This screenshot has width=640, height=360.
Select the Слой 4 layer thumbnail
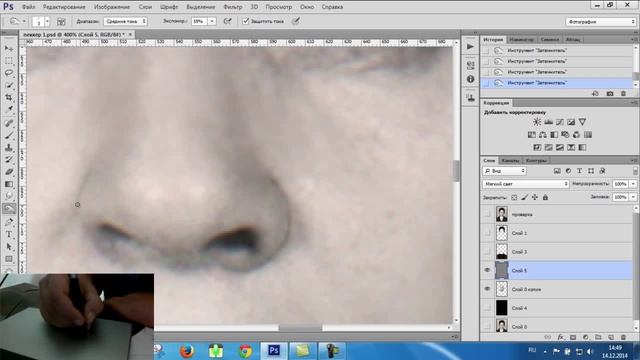click(x=502, y=308)
